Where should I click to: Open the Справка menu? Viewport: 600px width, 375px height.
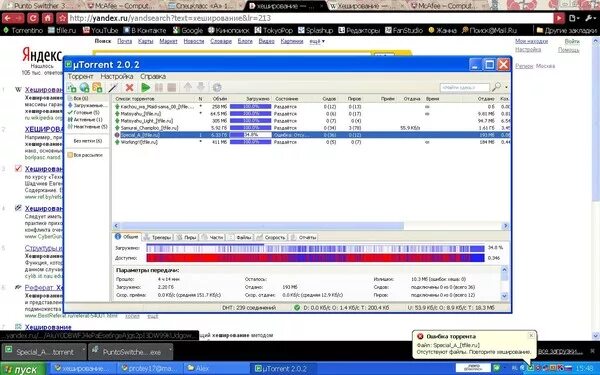click(153, 77)
